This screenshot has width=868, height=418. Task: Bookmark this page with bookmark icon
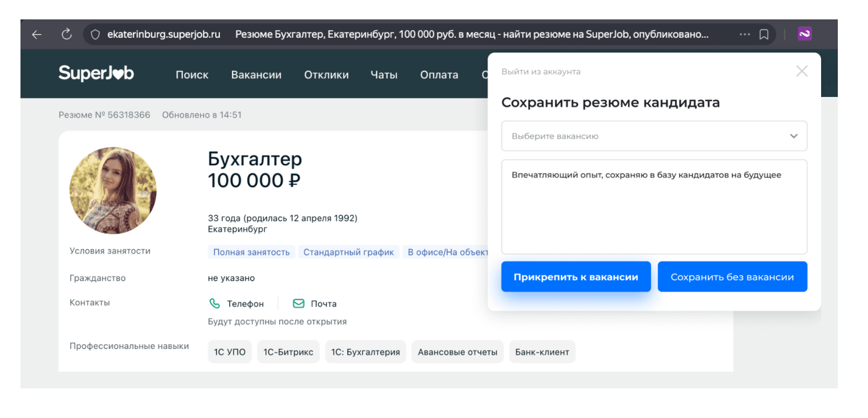(x=764, y=34)
